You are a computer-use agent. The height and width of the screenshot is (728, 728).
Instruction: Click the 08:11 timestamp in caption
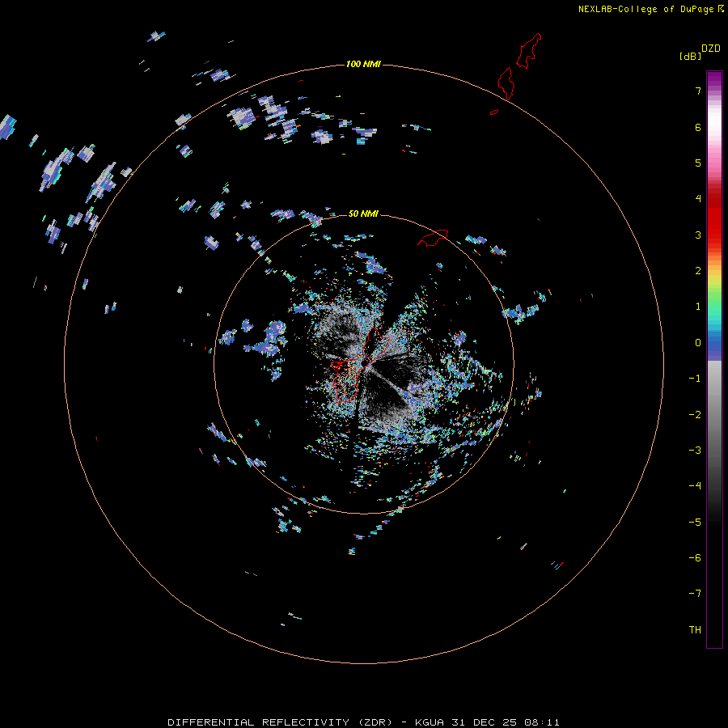(x=542, y=722)
